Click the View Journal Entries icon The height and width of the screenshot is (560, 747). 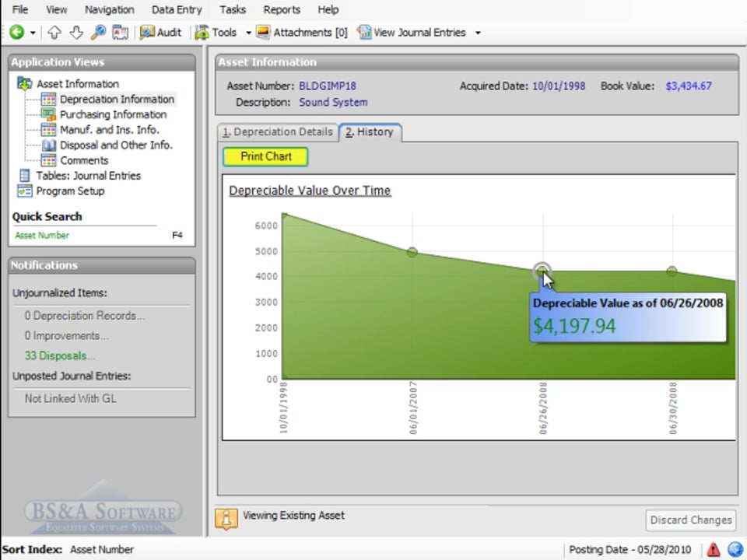[x=364, y=33]
